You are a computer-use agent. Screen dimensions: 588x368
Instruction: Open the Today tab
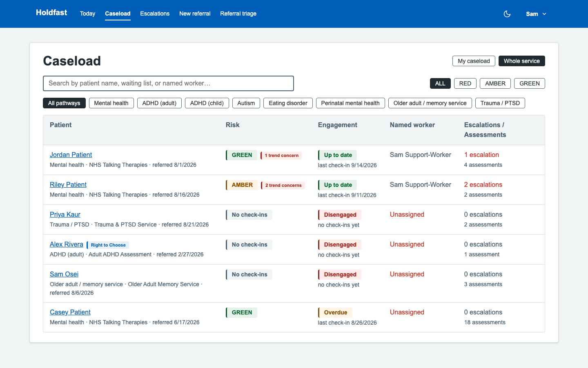(87, 13)
